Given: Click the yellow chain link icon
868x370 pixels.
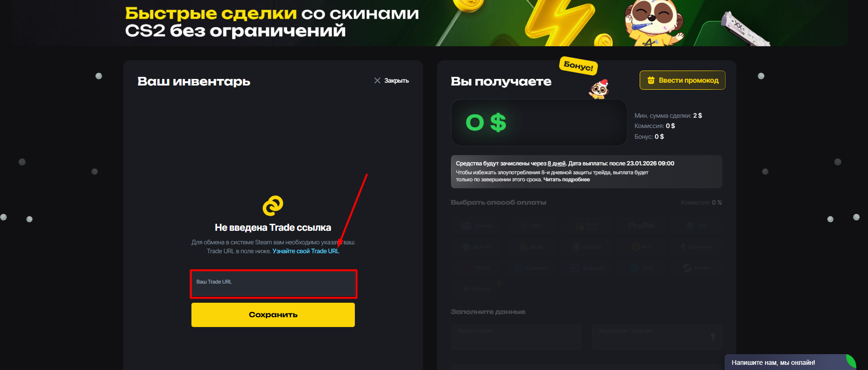Looking at the screenshot, I should click(273, 206).
